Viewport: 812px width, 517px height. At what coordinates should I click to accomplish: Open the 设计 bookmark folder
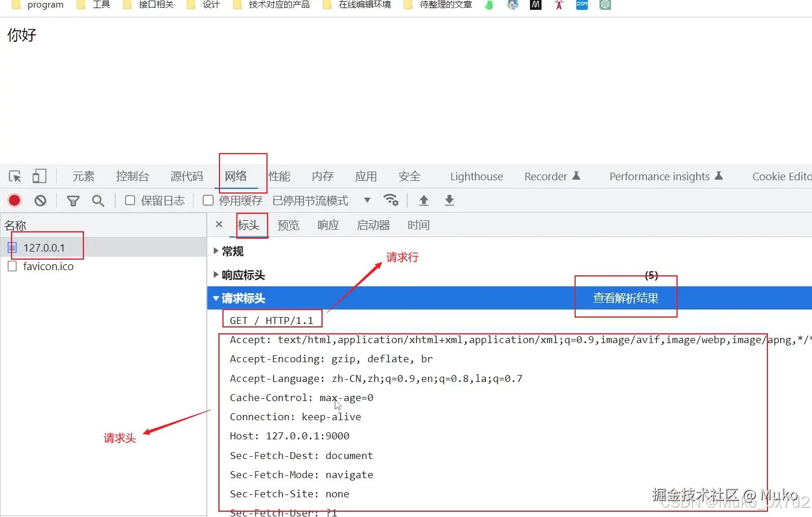click(203, 5)
